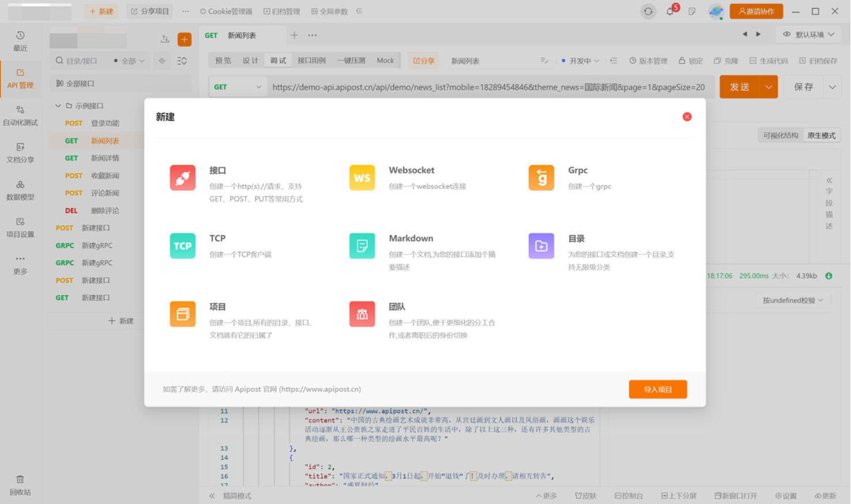Click the export icon beside project name
Viewport: 851px width, 504px height.
[x=165, y=39]
